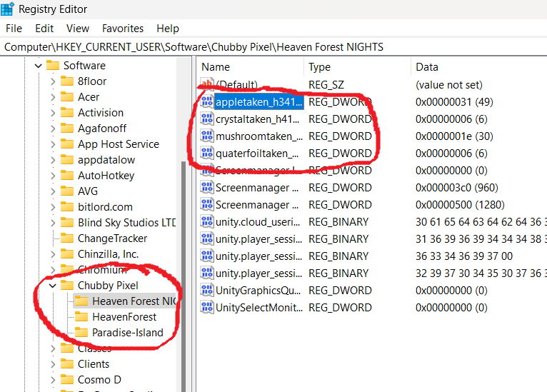Collapse the Chubby Pixel key
Image resolution: width=547 pixels, height=392 pixels.
click(53, 286)
